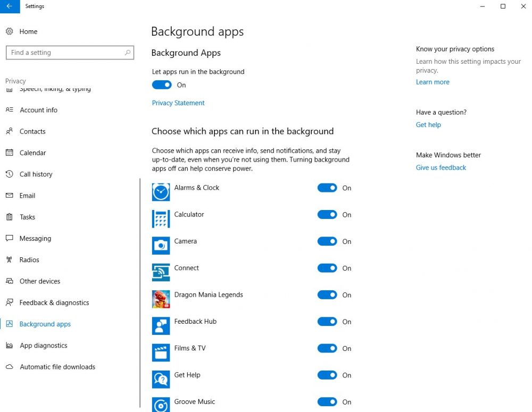Turn off Let apps run in the background

pyautogui.click(x=162, y=85)
